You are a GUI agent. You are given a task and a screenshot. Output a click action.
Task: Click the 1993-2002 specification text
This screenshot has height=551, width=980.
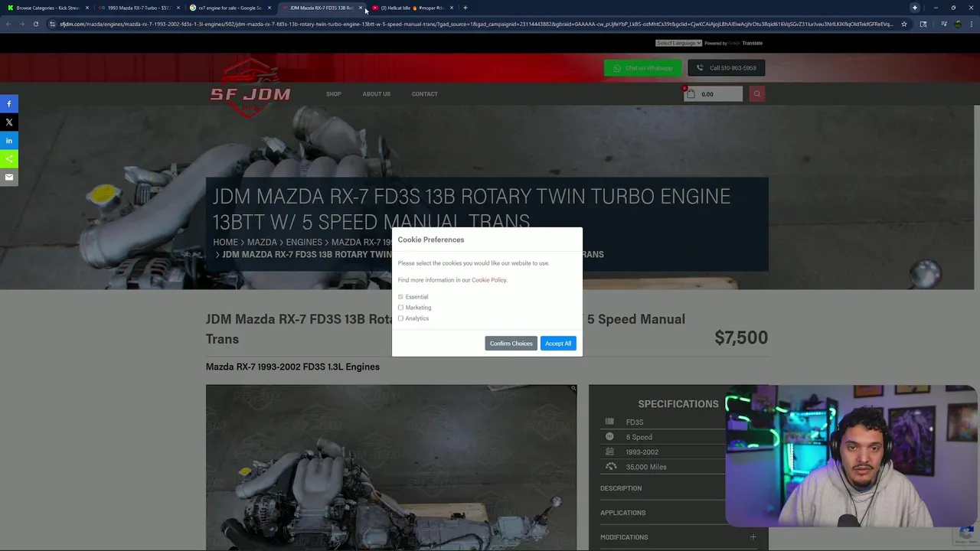(642, 452)
